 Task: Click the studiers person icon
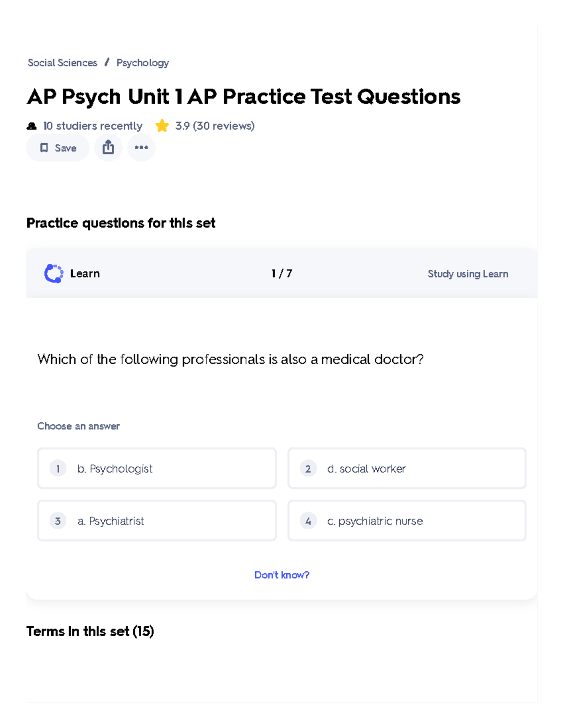[x=31, y=125]
